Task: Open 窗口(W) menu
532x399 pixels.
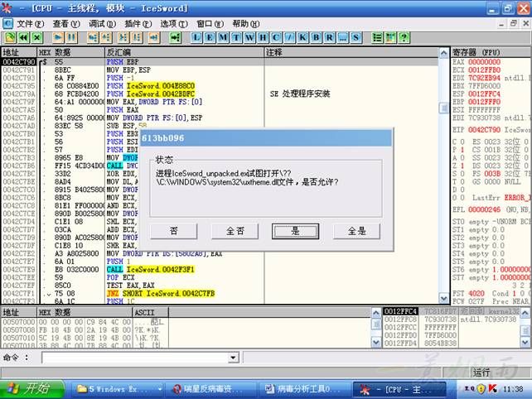Action: 210,24
